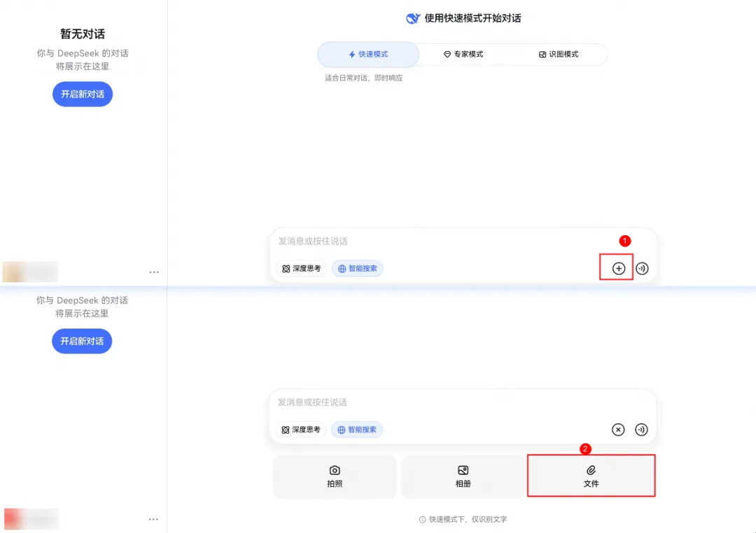Toggle lower 深度思考 option
This screenshot has width=756, height=533.
(x=301, y=430)
